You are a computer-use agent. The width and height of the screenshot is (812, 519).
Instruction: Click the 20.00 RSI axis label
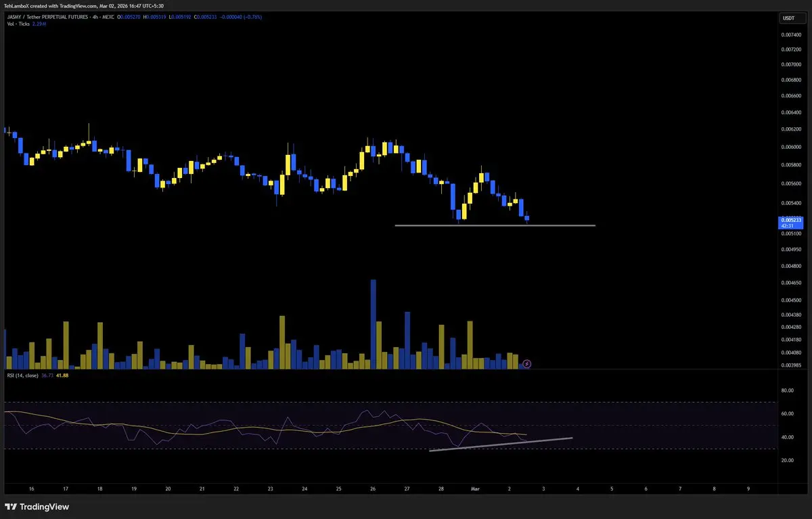pyautogui.click(x=788, y=461)
